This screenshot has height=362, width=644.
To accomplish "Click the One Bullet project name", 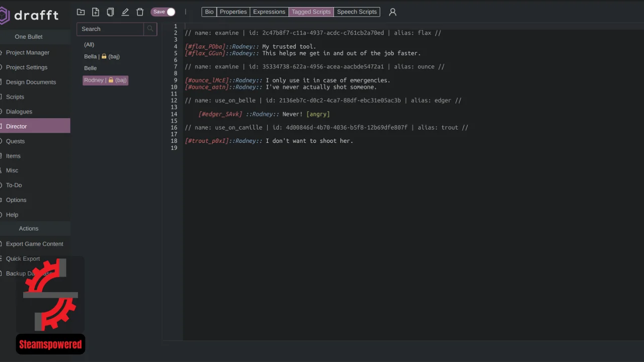I will point(29,37).
